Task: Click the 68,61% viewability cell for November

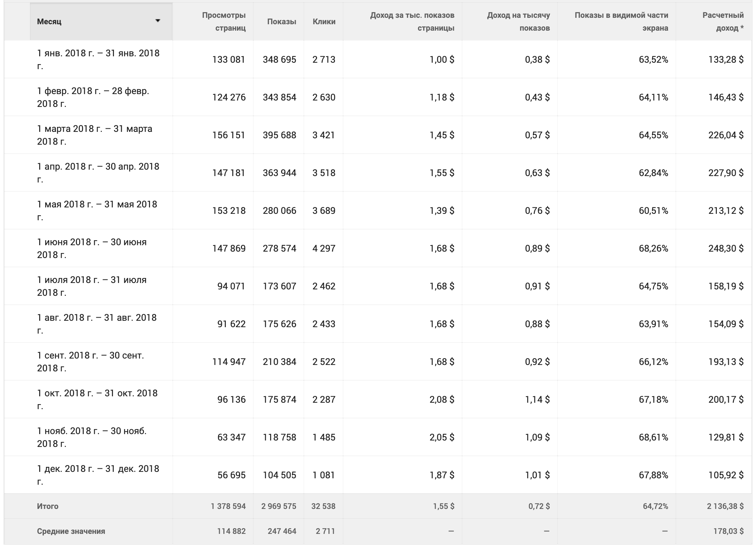Action: (x=653, y=437)
